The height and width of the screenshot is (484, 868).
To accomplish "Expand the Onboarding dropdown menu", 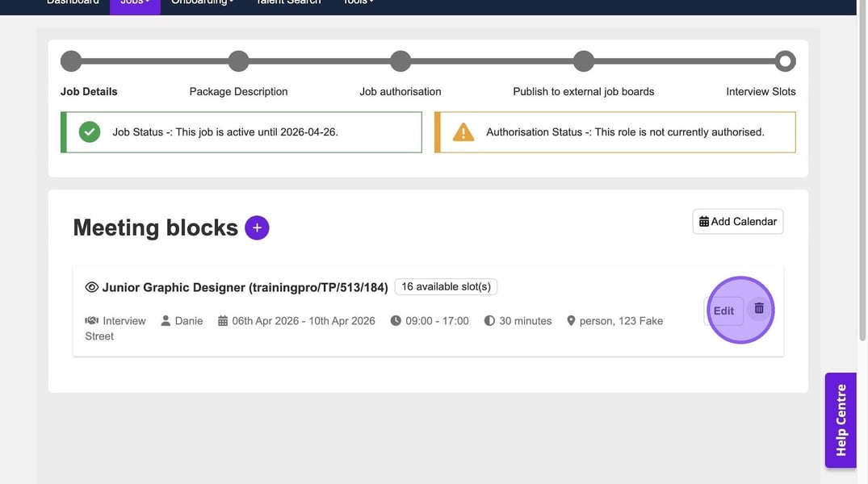I will tap(203, 2).
